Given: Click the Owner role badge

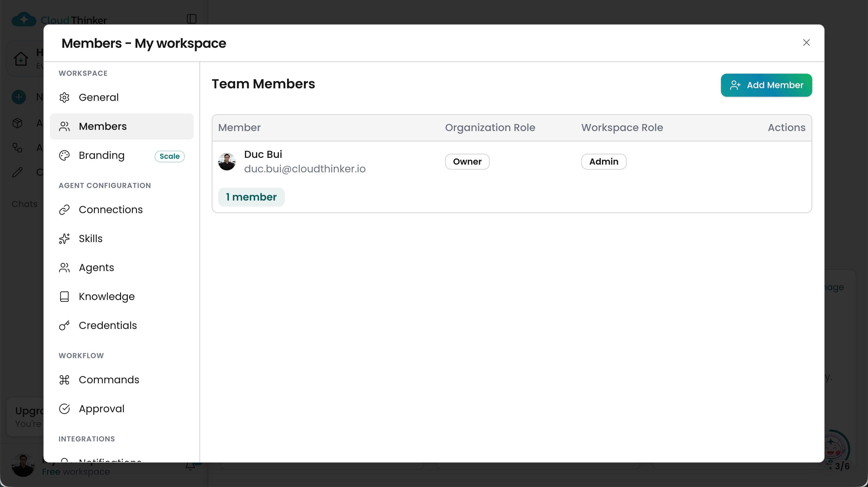Looking at the screenshot, I should point(467,161).
